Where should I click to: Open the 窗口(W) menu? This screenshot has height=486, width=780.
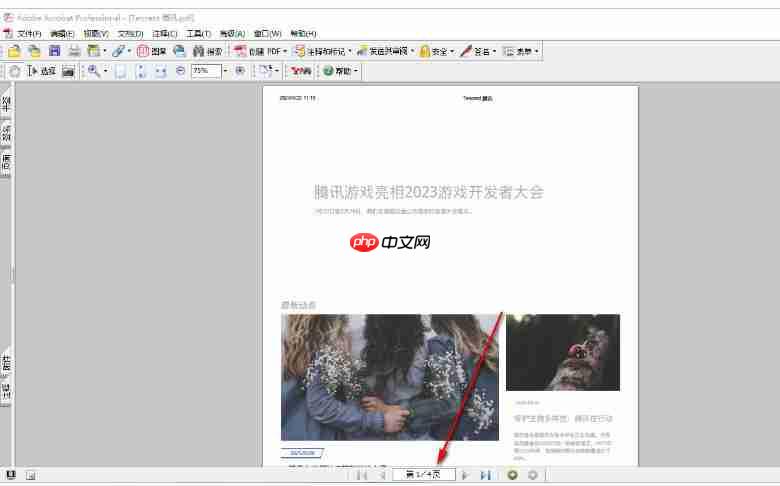(x=268, y=34)
